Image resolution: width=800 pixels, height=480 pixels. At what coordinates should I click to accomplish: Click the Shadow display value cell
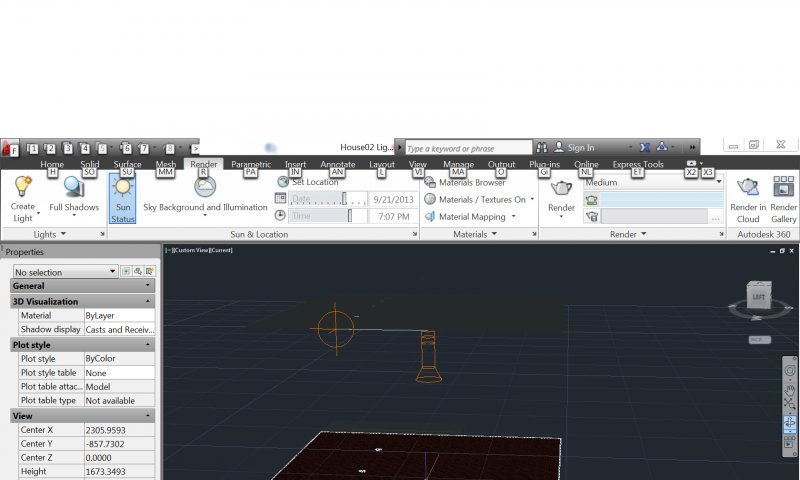click(119, 330)
